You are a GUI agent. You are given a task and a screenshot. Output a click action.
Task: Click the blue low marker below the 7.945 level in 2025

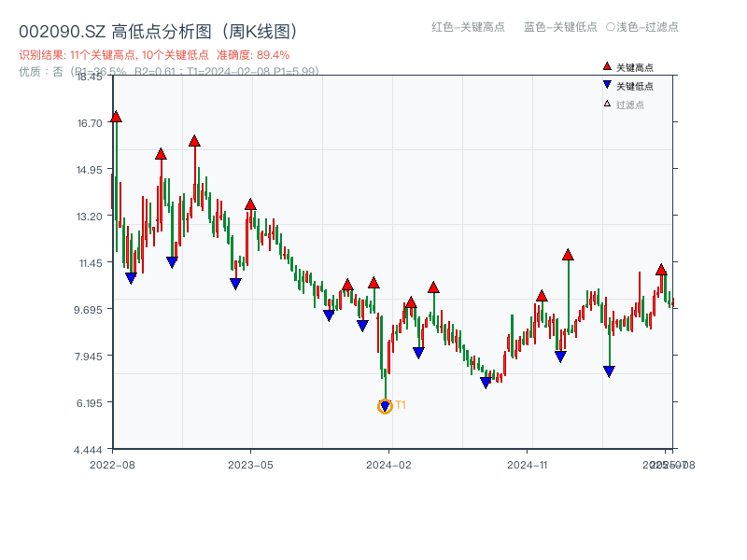tap(609, 371)
